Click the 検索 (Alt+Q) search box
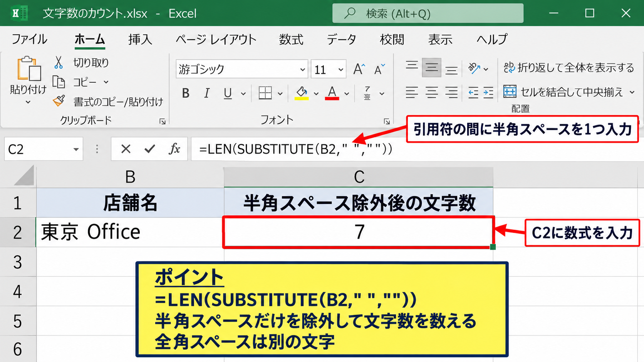The image size is (644, 362). tap(428, 13)
